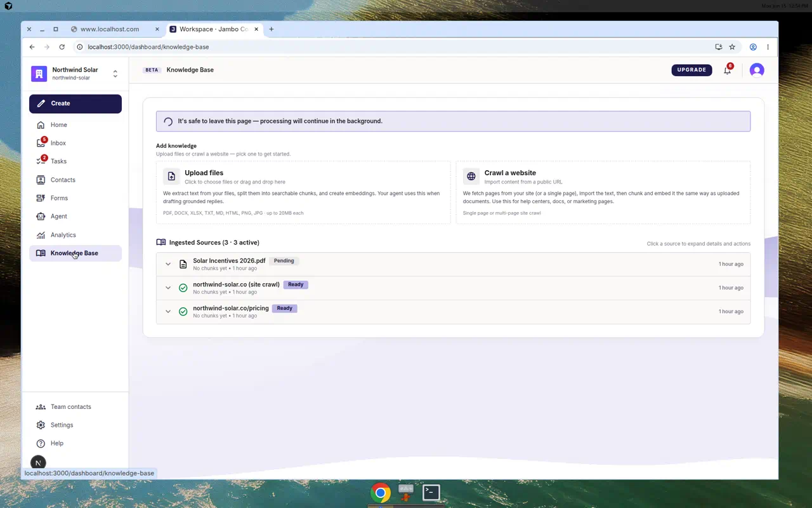Click the Tasks checklist icon

[41, 161]
